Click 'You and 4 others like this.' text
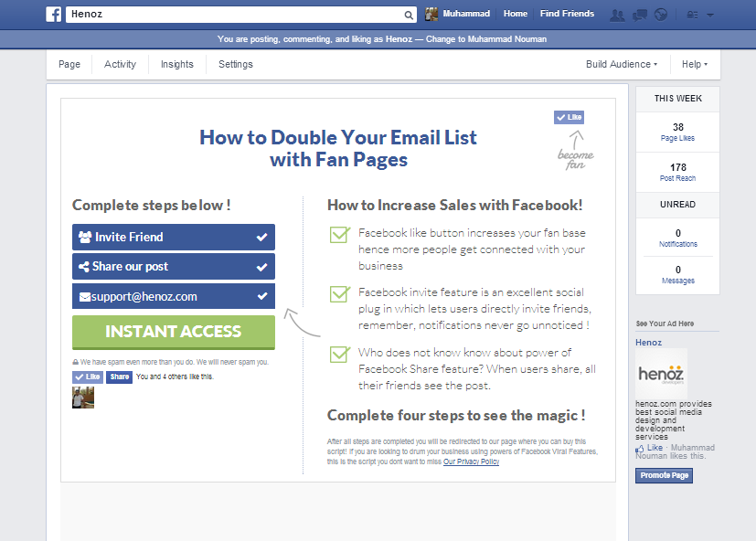 [x=175, y=377]
